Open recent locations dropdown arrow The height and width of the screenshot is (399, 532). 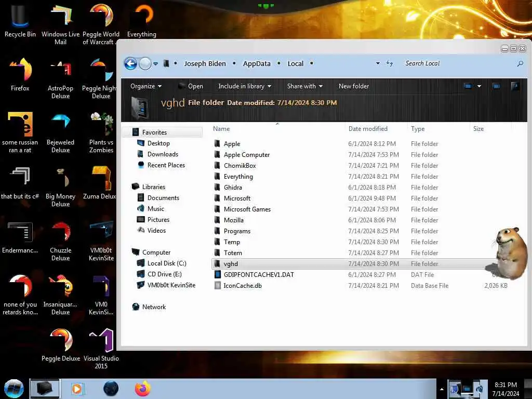click(x=155, y=64)
